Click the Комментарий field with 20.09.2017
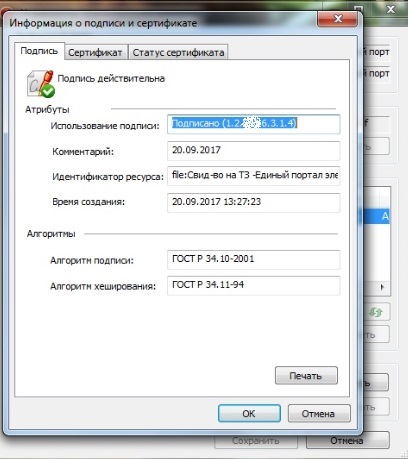 (x=254, y=150)
